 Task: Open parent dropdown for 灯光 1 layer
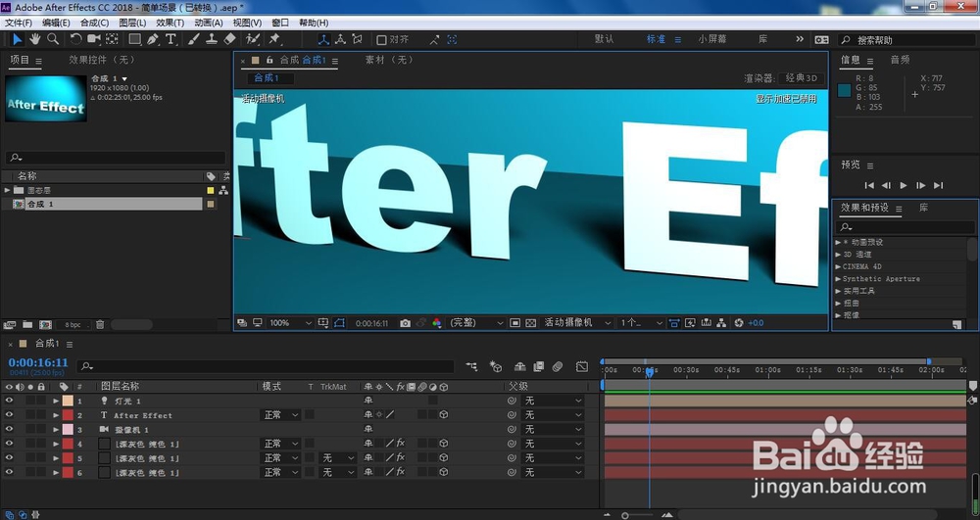pos(553,401)
